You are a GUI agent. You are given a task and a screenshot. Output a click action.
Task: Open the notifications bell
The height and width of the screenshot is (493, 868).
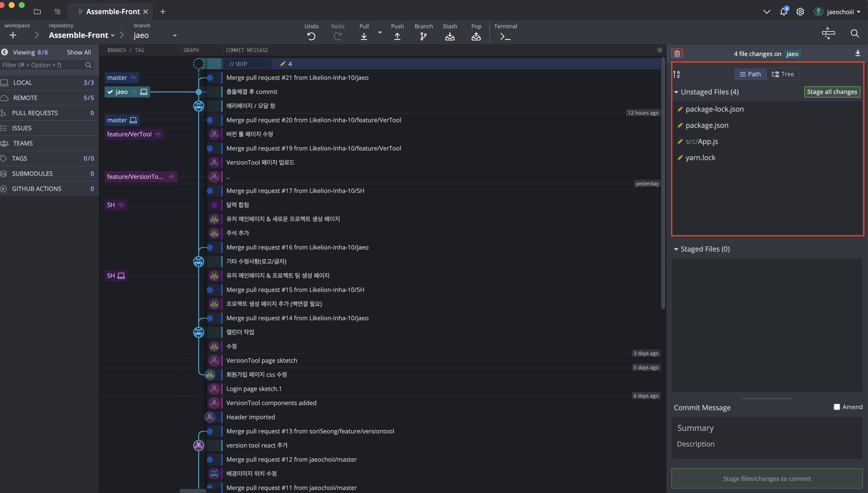click(783, 12)
